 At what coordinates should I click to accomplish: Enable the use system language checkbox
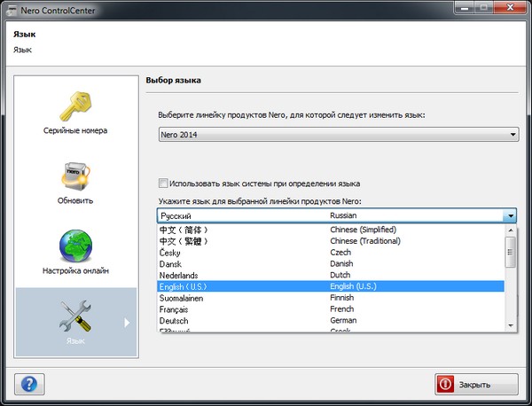click(162, 183)
